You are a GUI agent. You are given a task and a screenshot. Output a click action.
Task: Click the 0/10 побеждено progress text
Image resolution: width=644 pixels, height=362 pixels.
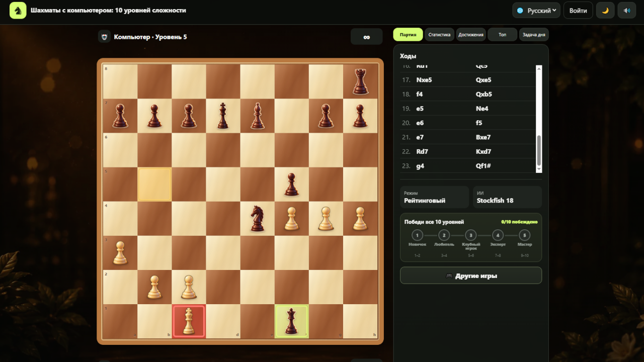519,222
